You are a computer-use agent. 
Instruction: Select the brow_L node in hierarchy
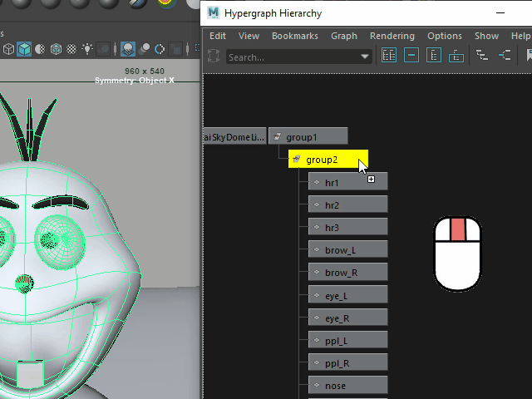pos(347,249)
